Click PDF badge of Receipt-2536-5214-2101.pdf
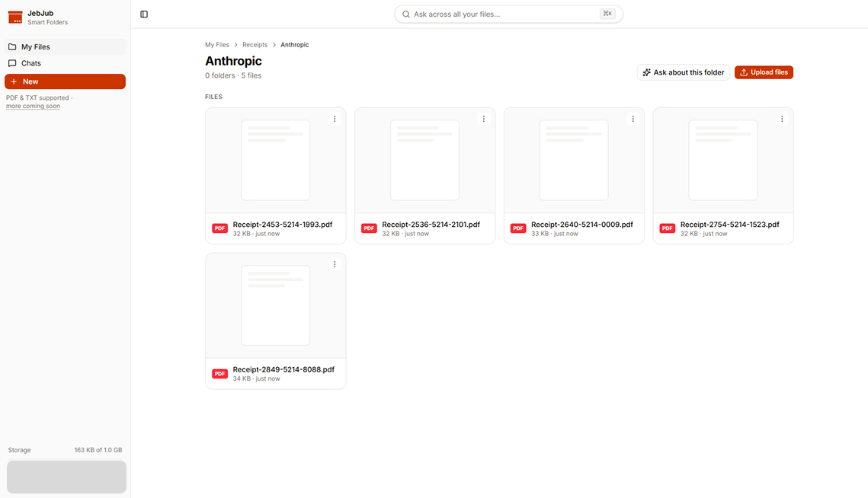 (x=370, y=228)
